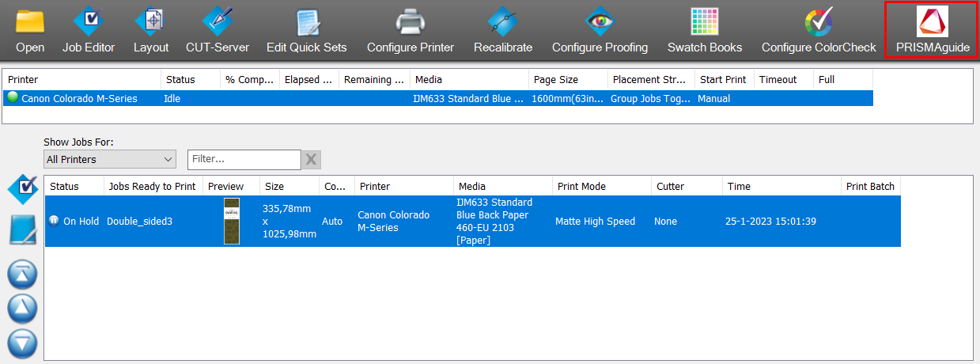The width and height of the screenshot is (980, 364).
Task: Open the Job Editor tool
Action: (x=89, y=30)
